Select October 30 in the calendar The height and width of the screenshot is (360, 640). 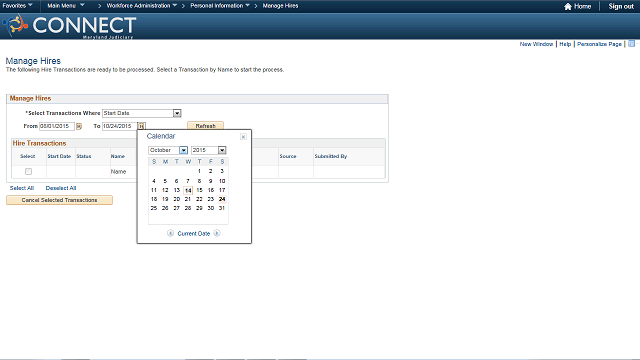[x=211, y=208]
